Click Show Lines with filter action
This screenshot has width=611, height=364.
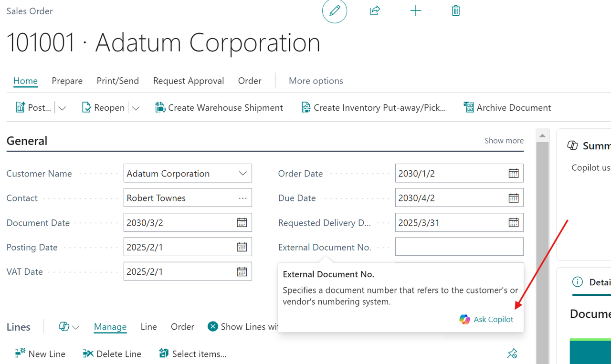[x=243, y=326]
